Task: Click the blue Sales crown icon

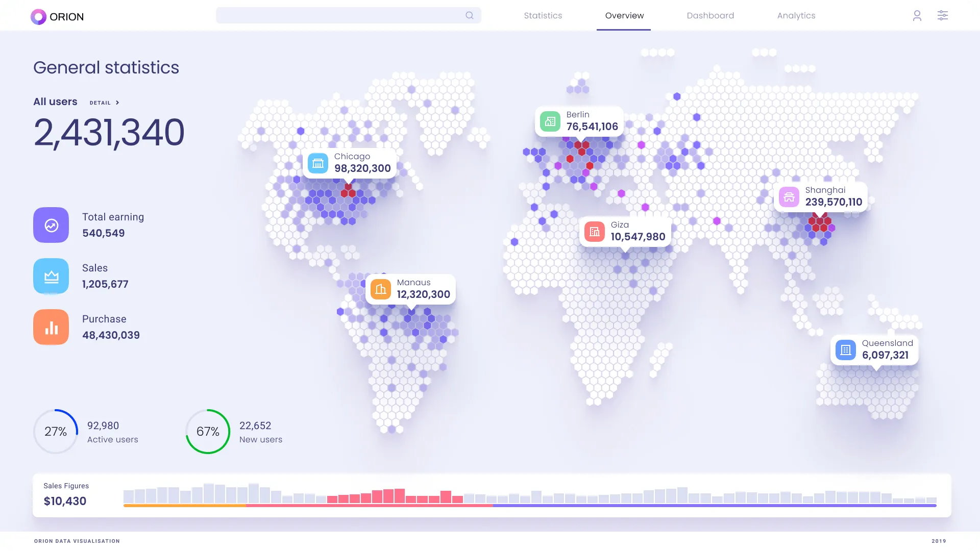Action: 51,276
